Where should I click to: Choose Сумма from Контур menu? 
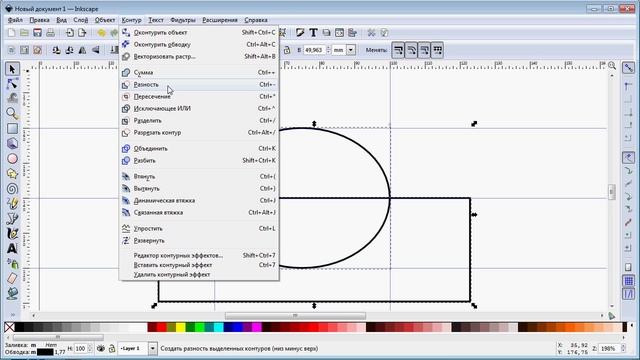pyautogui.click(x=199, y=72)
